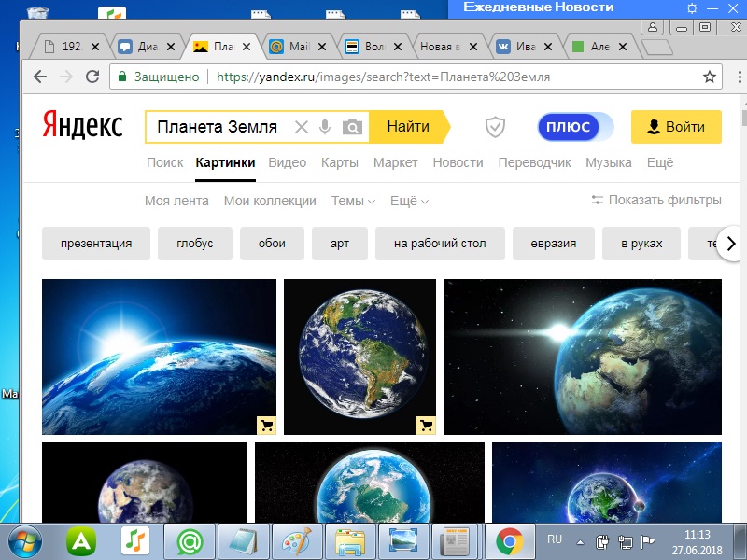Image resolution: width=747 pixels, height=560 pixels.
Task: Open the Поиск web search section
Action: [x=165, y=162]
